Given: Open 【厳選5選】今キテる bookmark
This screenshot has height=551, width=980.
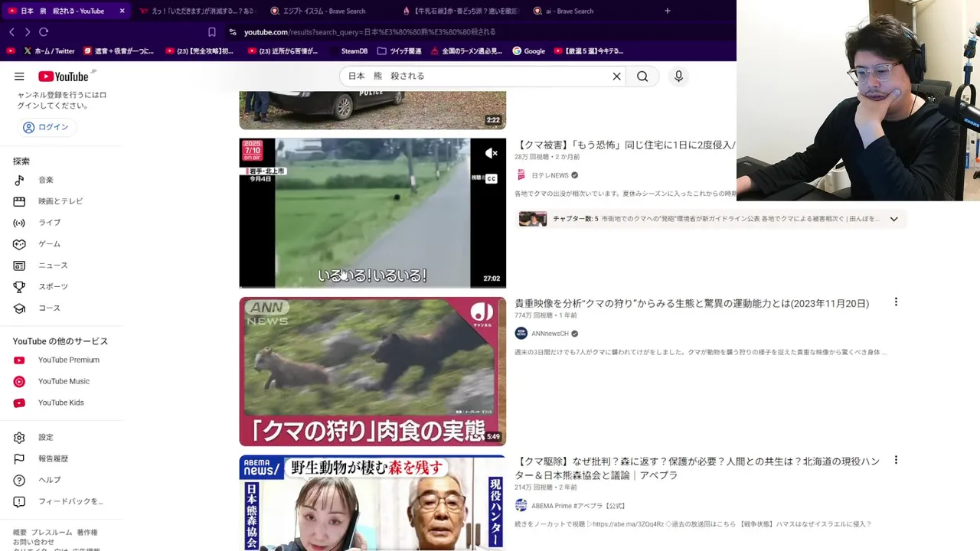Looking at the screenshot, I should [x=588, y=51].
